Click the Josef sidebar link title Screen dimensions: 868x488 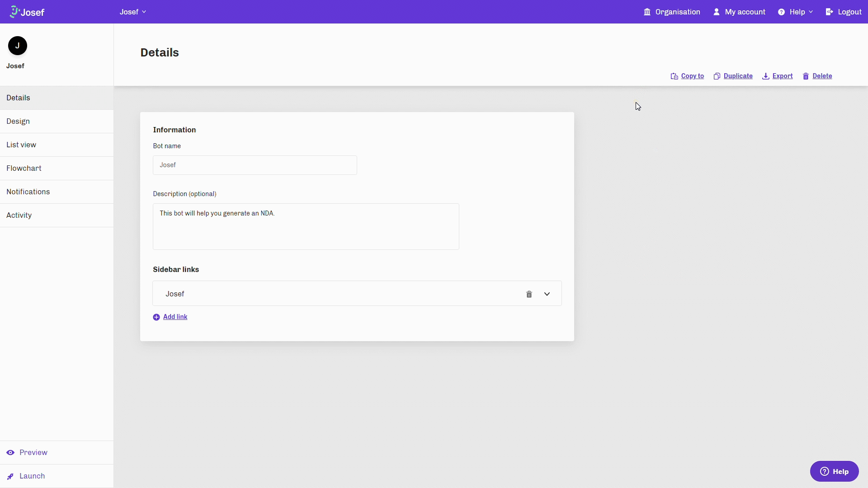(x=175, y=294)
